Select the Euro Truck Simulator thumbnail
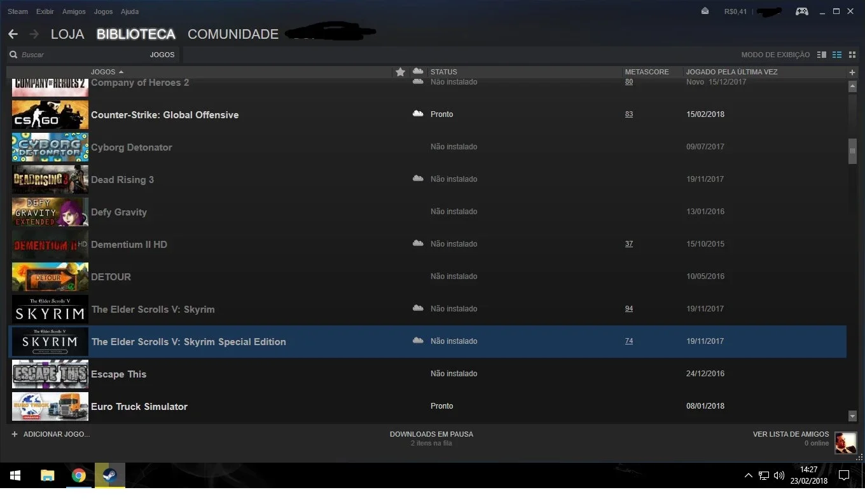Screen dimensions: 865x504 (50, 406)
